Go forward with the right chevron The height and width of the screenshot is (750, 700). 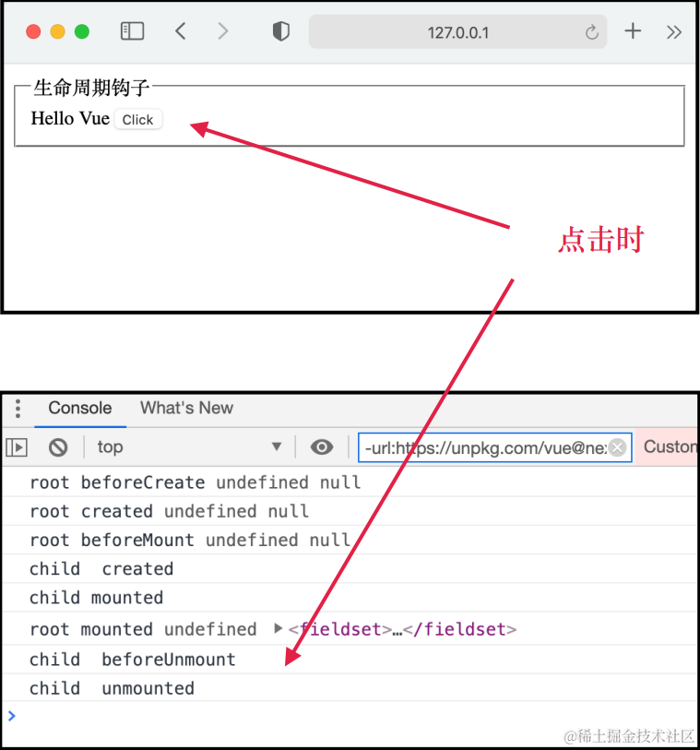point(223,31)
